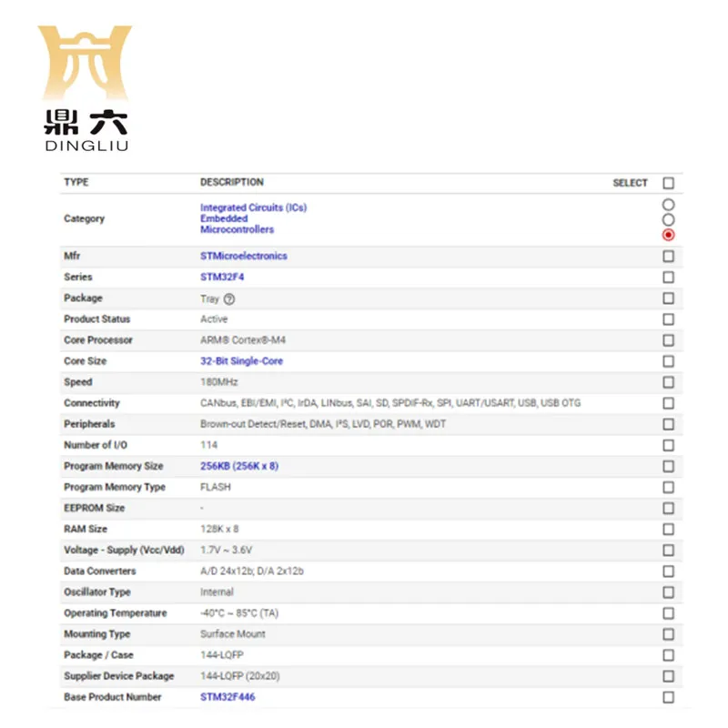Check the RAM Size row checkbox
Image resolution: width=728 pixels, height=728 pixels.
[668, 530]
